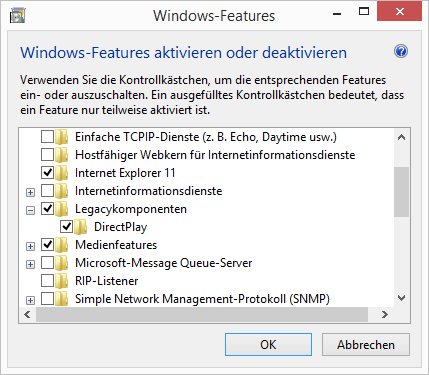Viewport: 429px width, 375px height.
Task: Expand the Microsoft-Message Queue-Server tree node
Action: (30, 264)
